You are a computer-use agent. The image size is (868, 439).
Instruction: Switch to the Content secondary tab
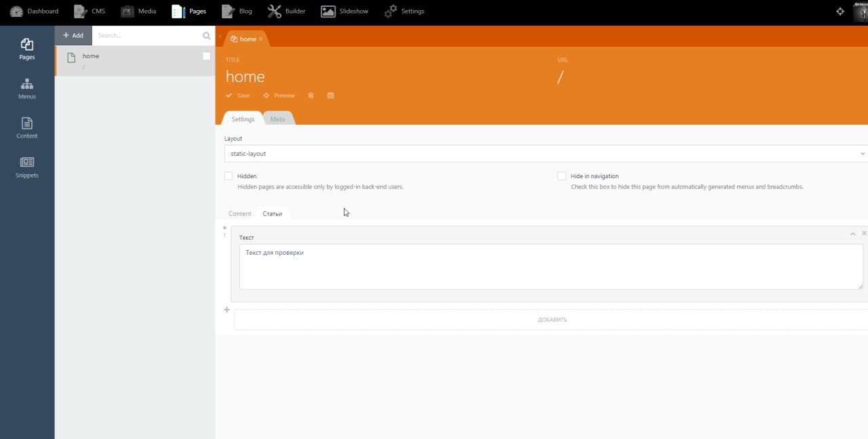[x=240, y=213]
